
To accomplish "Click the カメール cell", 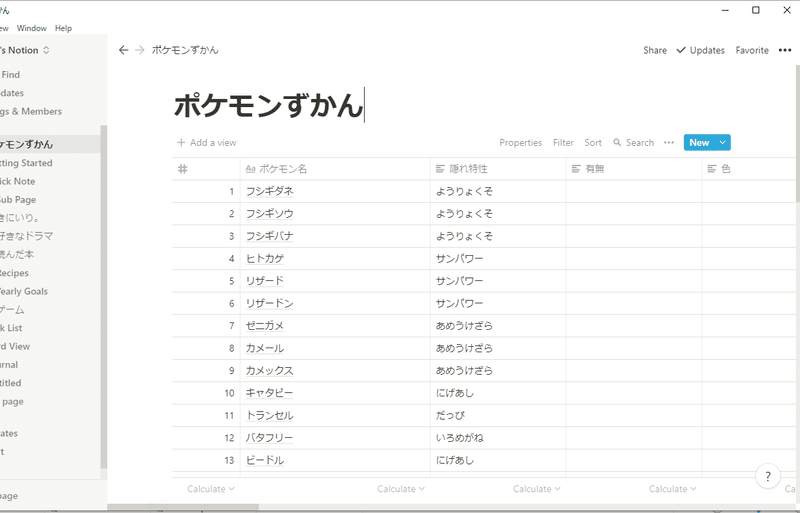I will [x=335, y=348].
